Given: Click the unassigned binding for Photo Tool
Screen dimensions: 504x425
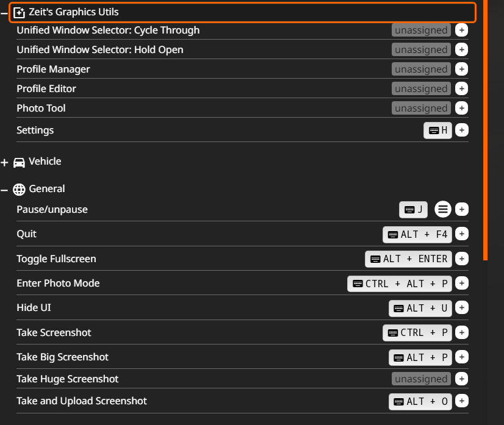Looking at the screenshot, I should [x=421, y=109].
